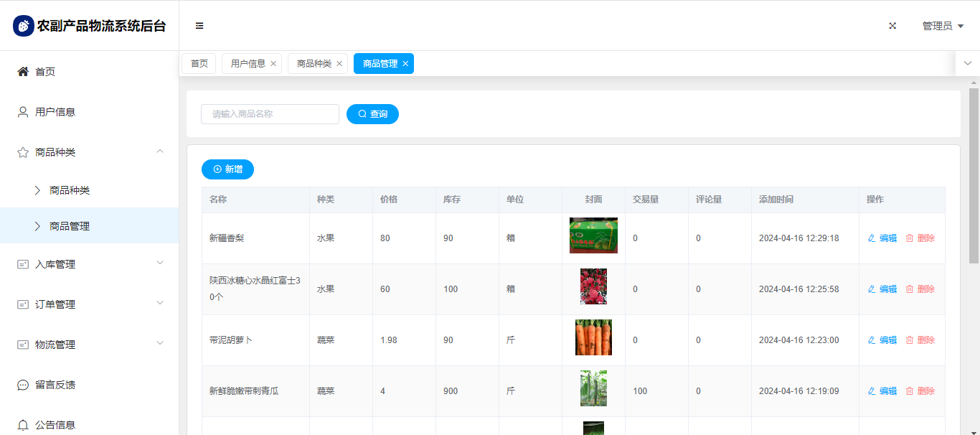Open 留言反馈 in the sidebar
This screenshot has width=980, height=435.
[55, 385]
